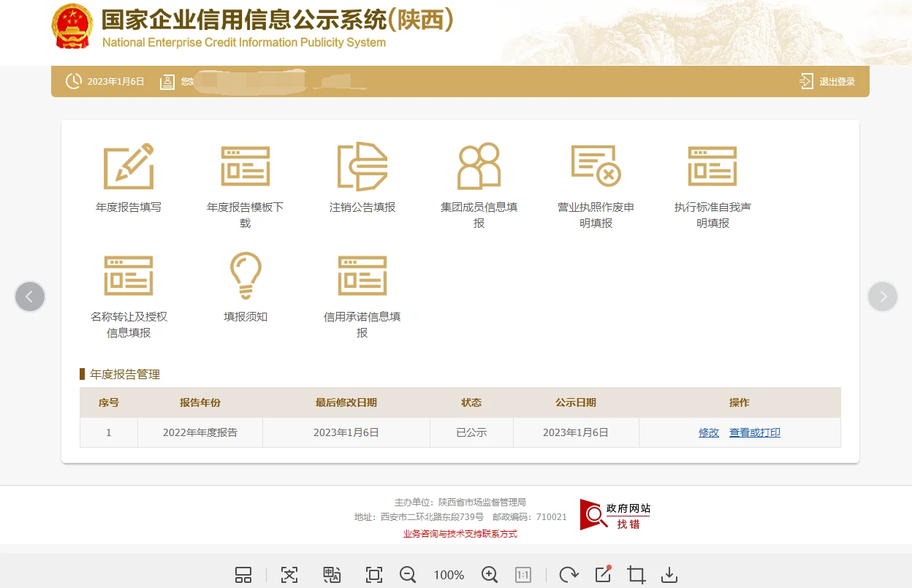Screen dimensions: 912x588
Task: Open 查看或打印 link for 2022 report
Action: click(755, 432)
